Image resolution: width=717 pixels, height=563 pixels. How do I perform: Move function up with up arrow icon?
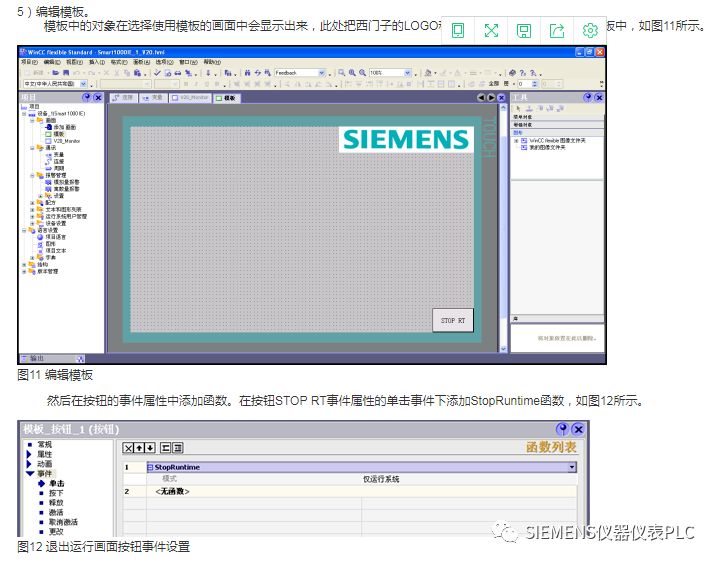(139, 448)
